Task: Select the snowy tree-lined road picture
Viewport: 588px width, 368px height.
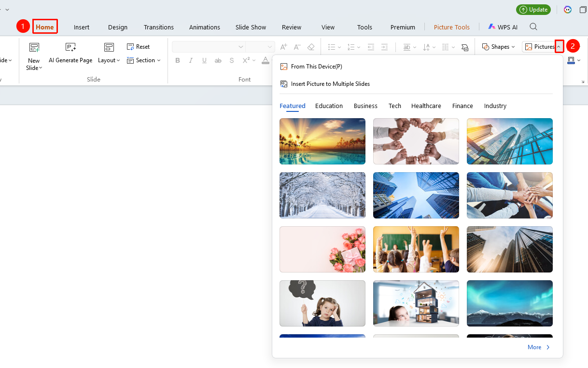Action: 322,195
